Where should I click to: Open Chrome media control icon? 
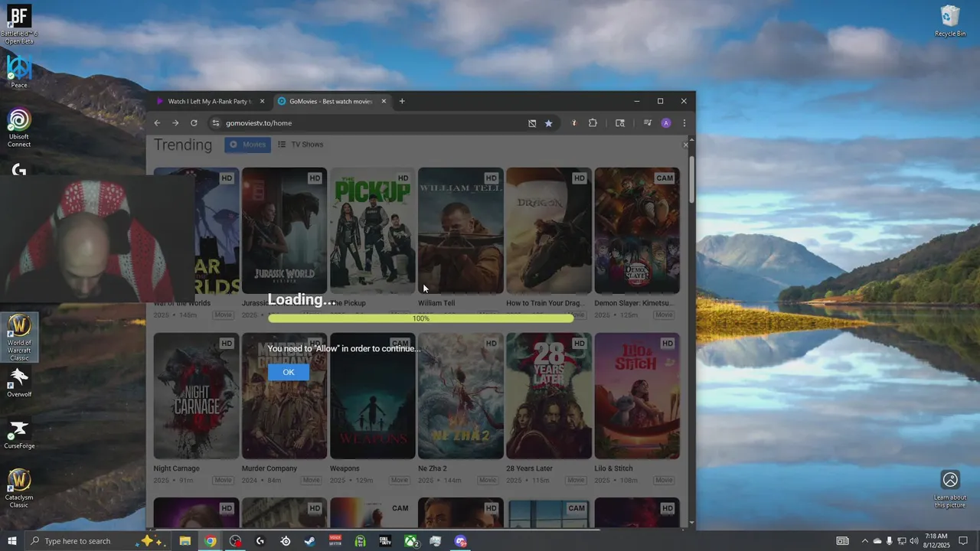click(648, 123)
